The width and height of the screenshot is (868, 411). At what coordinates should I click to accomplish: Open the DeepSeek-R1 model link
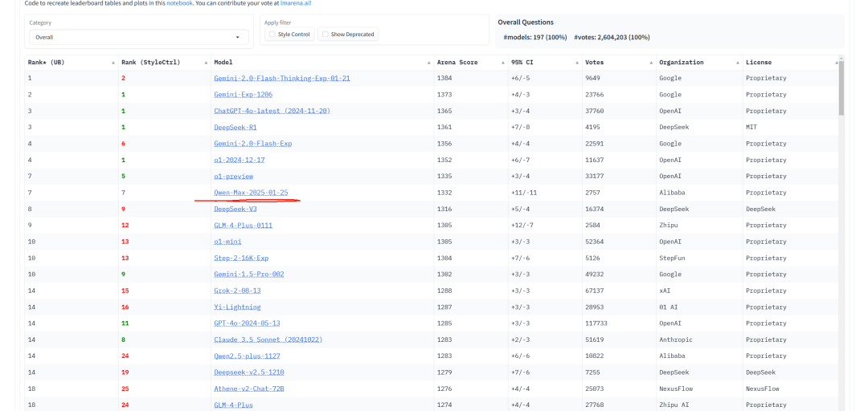(235, 127)
